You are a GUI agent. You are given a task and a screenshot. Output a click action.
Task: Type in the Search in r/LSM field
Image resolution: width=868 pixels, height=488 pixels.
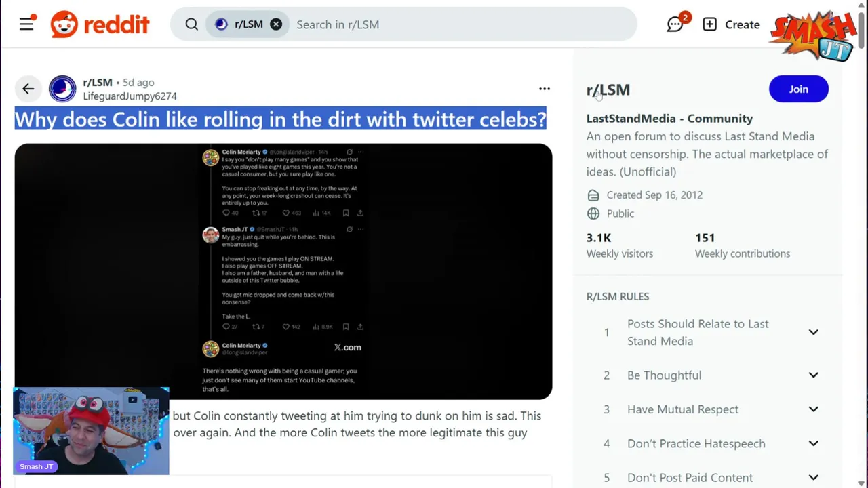[461, 24]
